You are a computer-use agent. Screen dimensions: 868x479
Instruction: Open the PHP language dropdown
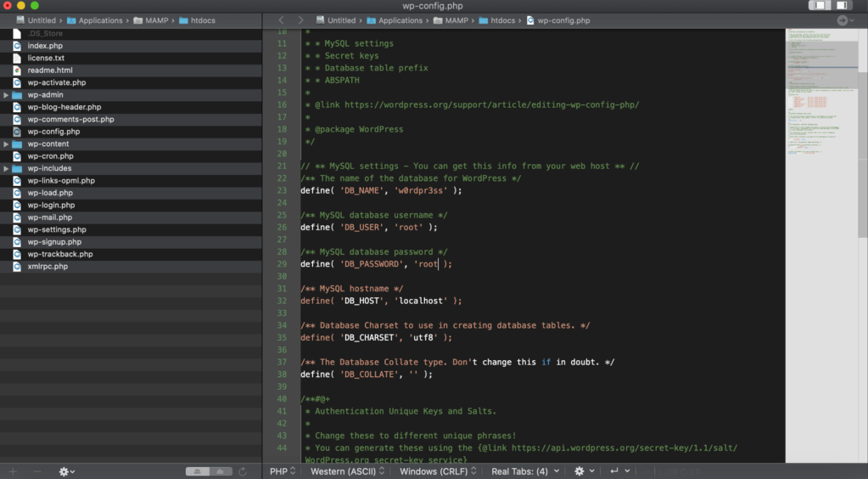click(283, 471)
